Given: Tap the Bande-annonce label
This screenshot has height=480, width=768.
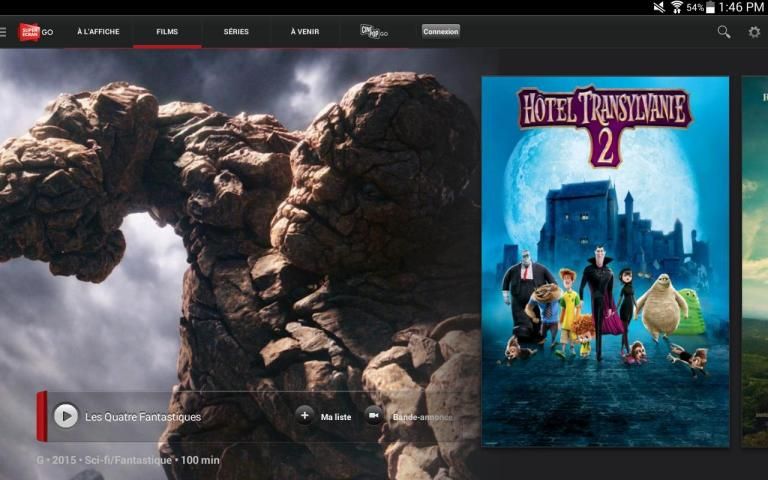Looking at the screenshot, I should 422,417.
